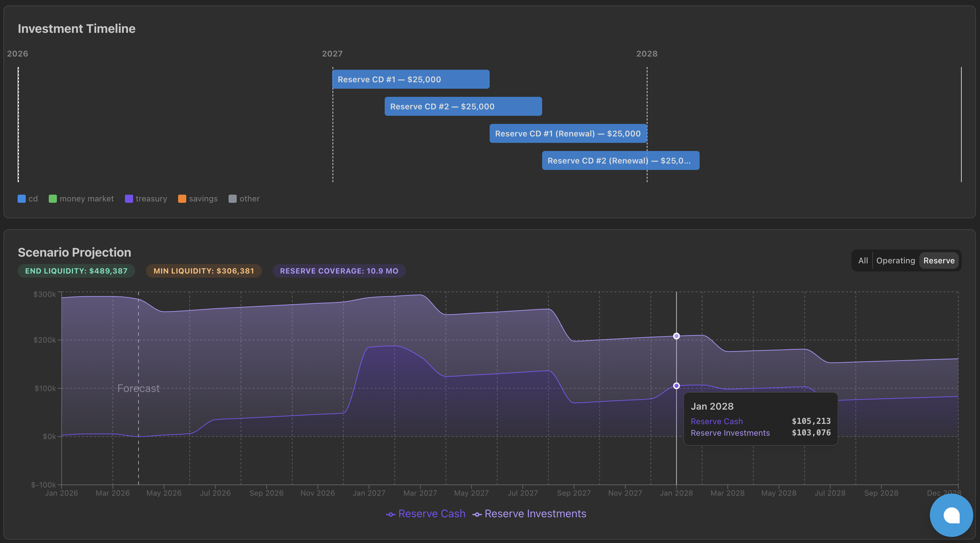Select the Reserve CD #2 timeline bar
This screenshot has height=543, width=980.
(x=463, y=107)
